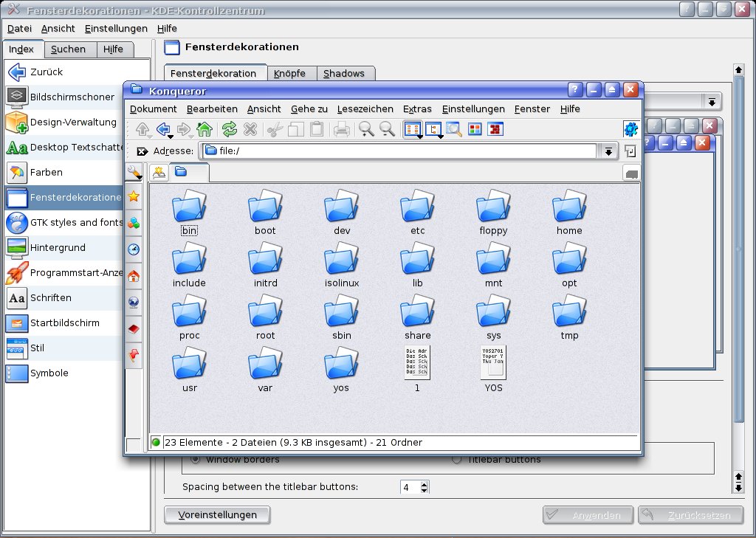The height and width of the screenshot is (538, 756).
Task: Select the Titlebar buttons radio button
Action: point(456,459)
